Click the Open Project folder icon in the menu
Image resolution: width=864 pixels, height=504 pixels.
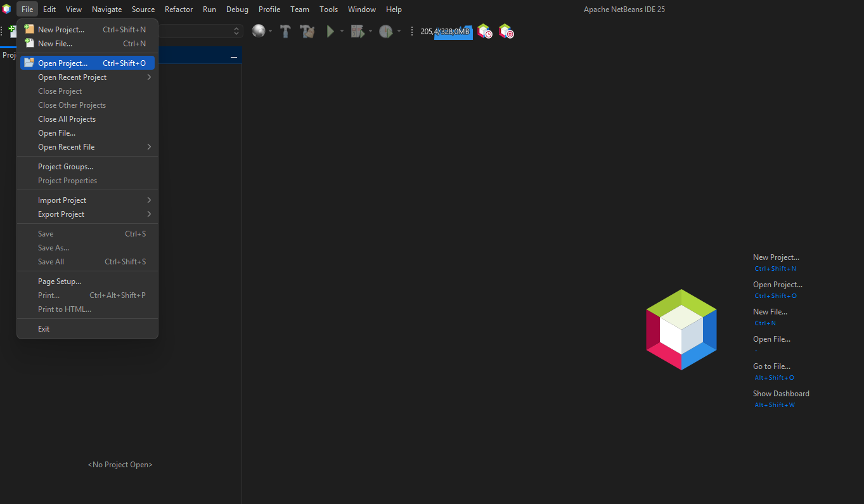click(29, 63)
